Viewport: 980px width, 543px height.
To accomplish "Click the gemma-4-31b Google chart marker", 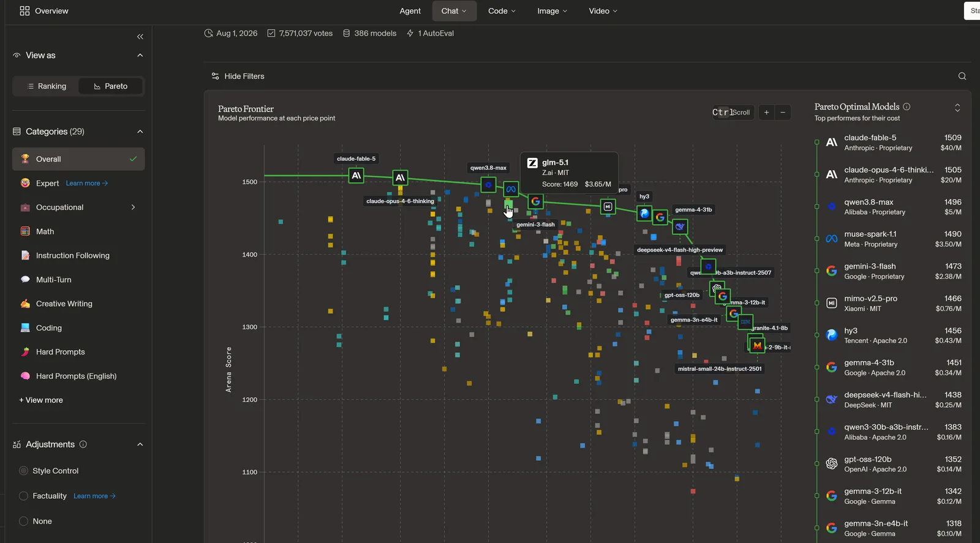I will (x=660, y=217).
